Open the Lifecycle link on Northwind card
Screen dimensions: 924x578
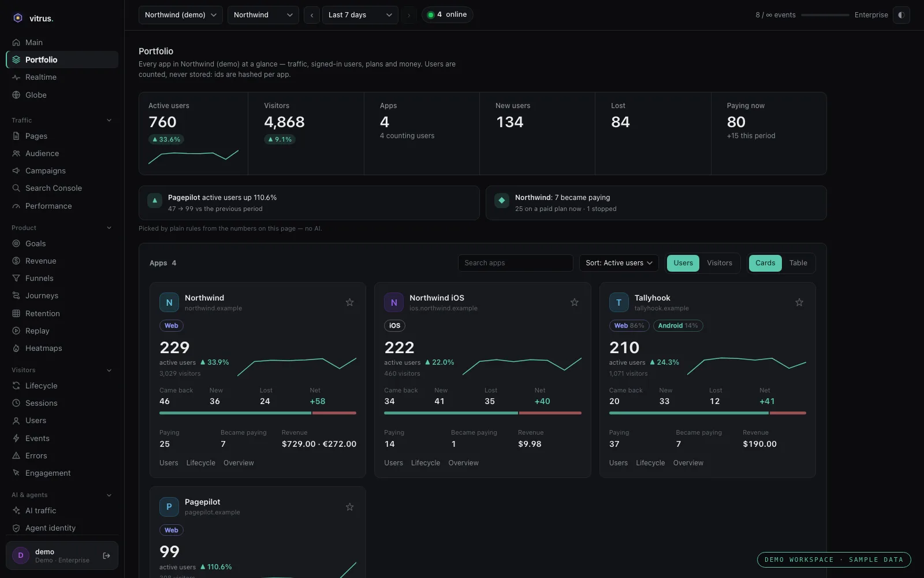[x=200, y=463]
